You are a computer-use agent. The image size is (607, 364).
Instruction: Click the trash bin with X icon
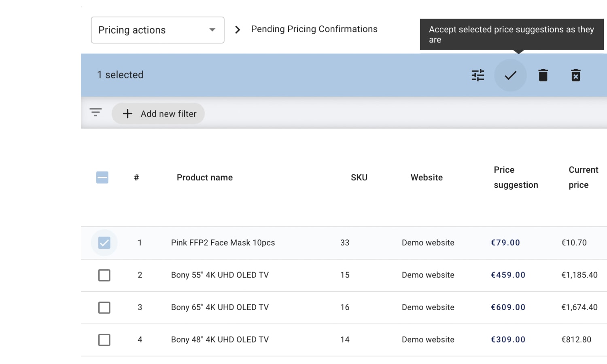click(575, 75)
